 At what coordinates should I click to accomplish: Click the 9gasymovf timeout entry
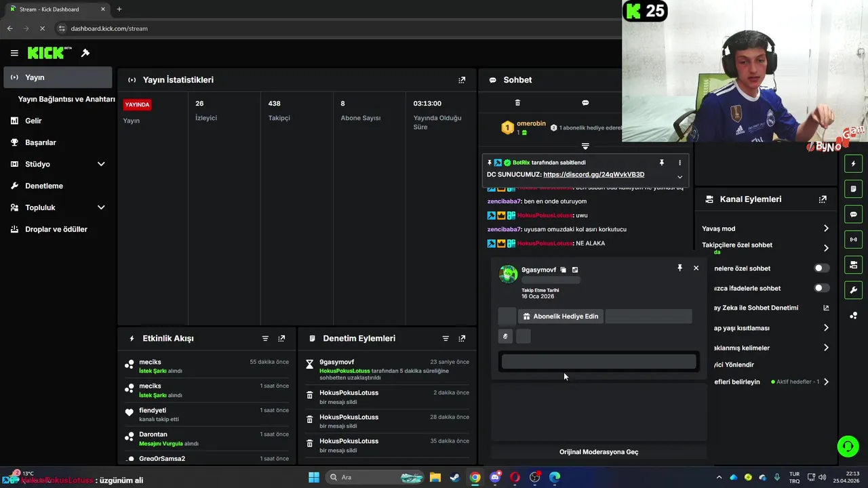tap(387, 369)
